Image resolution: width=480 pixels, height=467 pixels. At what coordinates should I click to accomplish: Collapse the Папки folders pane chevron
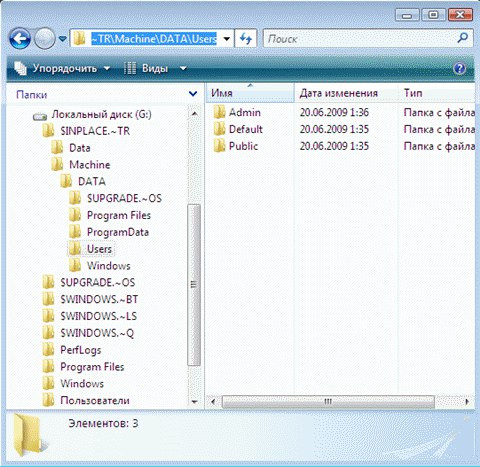tap(193, 94)
